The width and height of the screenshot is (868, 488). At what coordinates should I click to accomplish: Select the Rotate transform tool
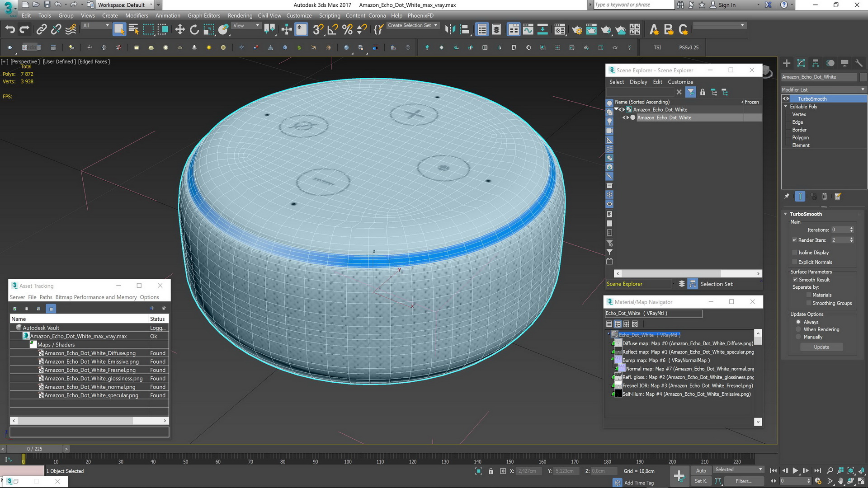point(194,30)
